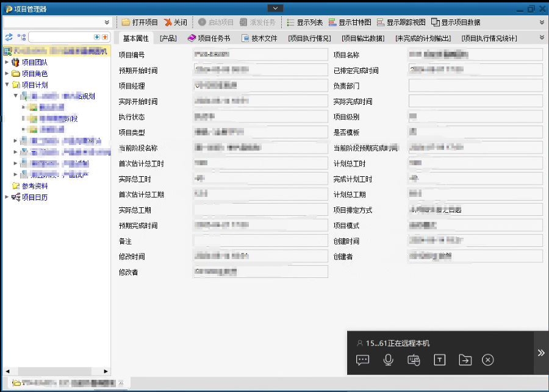Expand the 项目日历 tree node

(x=7, y=197)
